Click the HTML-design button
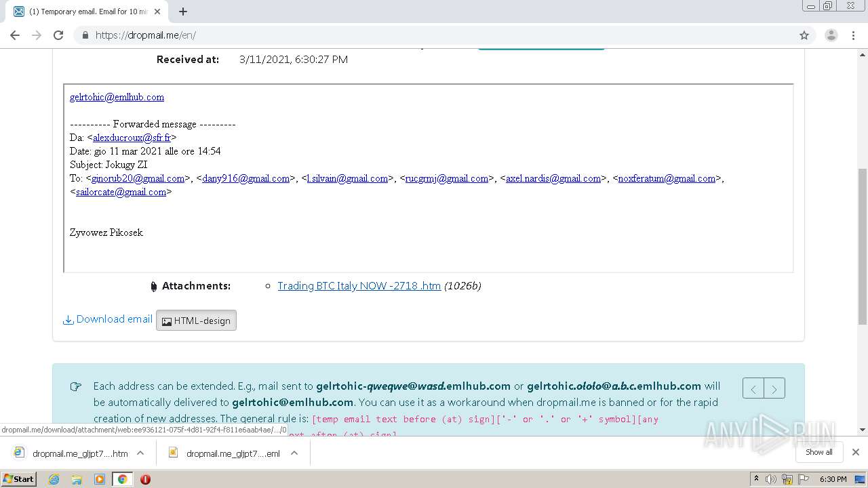 point(196,321)
